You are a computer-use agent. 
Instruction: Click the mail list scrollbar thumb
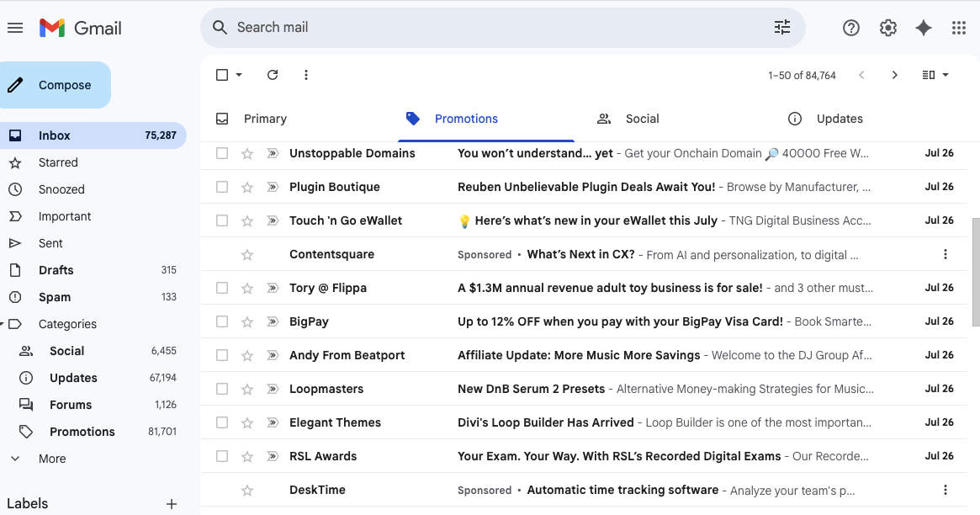[x=976, y=272]
